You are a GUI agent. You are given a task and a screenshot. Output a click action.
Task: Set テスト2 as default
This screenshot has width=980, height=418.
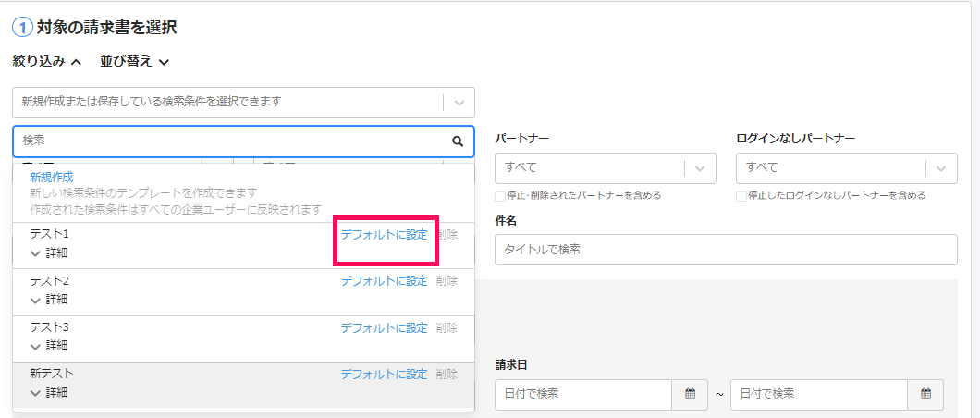[384, 281]
